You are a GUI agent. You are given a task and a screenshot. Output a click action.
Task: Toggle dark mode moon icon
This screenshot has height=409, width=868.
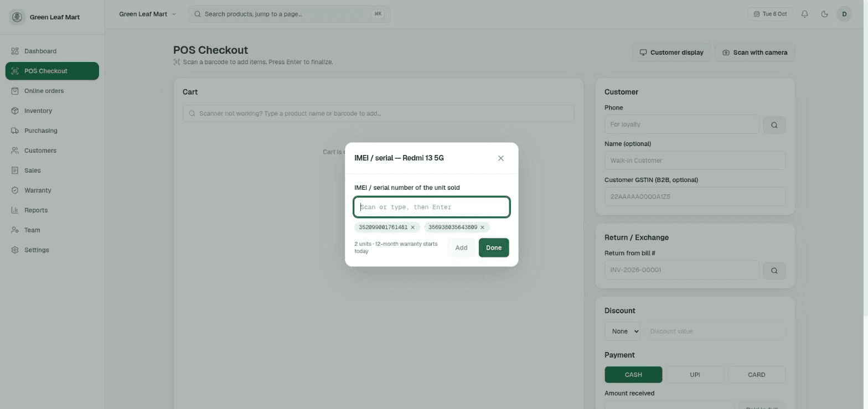(x=825, y=14)
